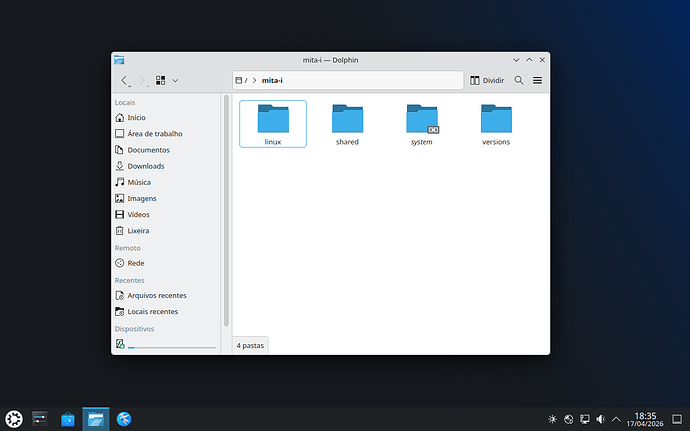690x431 pixels.
Task: Select the shared folder
Action: pyautogui.click(x=347, y=124)
